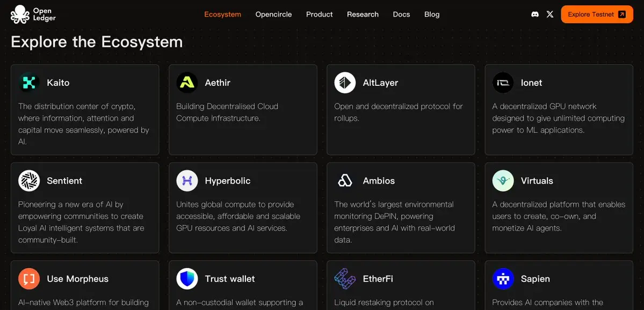This screenshot has width=644, height=310.
Task: Click the Virtuals logo icon
Action: pyautogui.click(x=503, y=181)
